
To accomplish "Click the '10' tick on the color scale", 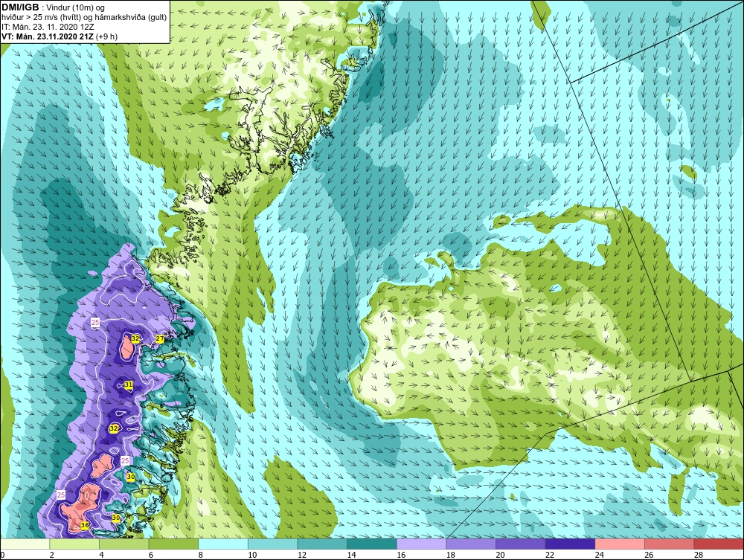I will (x=252, y=555).
